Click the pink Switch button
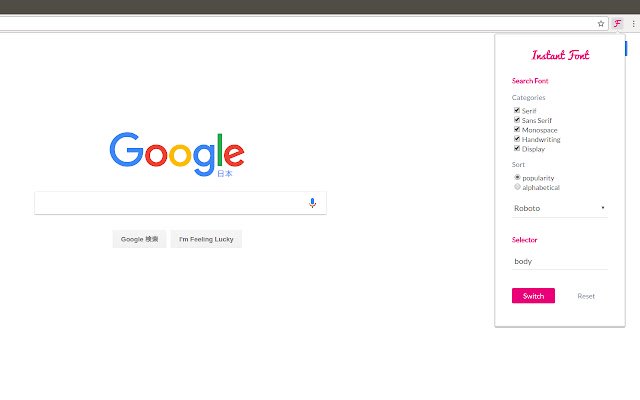Screen dimensions: 640x400 click(533, 296)
